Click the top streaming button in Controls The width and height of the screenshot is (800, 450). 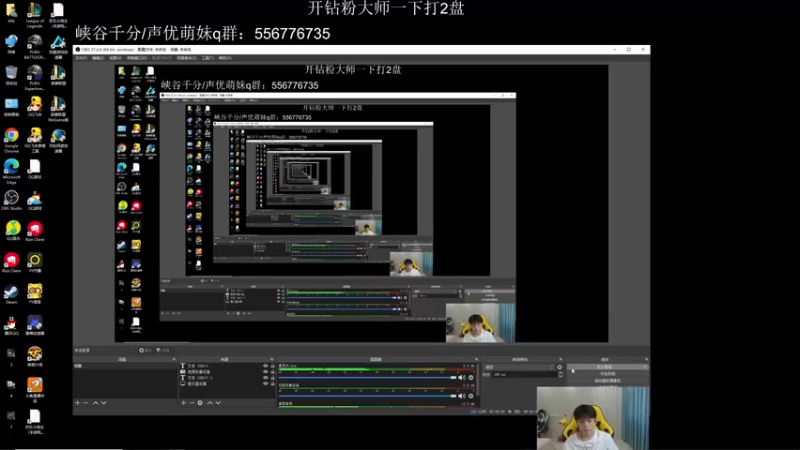tap(607, 367)
